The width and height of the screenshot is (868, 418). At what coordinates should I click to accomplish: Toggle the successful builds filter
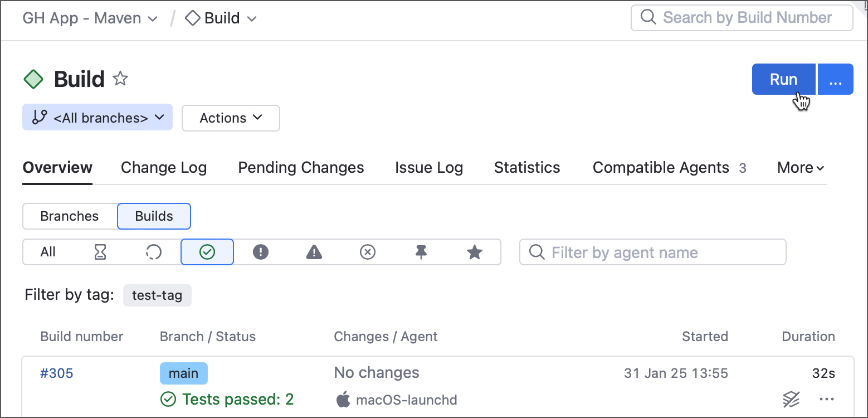tap(207, 252)
